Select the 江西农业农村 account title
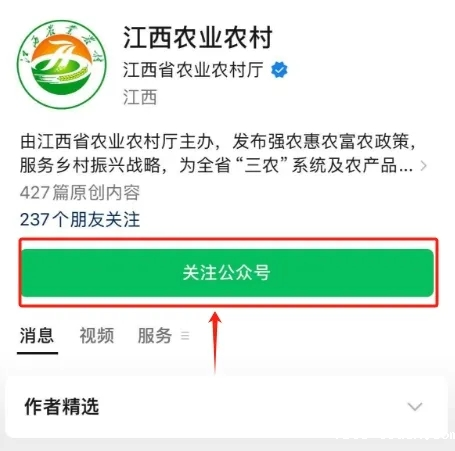The width and height of the screenshot is (455, 451). tap(198, 37)
